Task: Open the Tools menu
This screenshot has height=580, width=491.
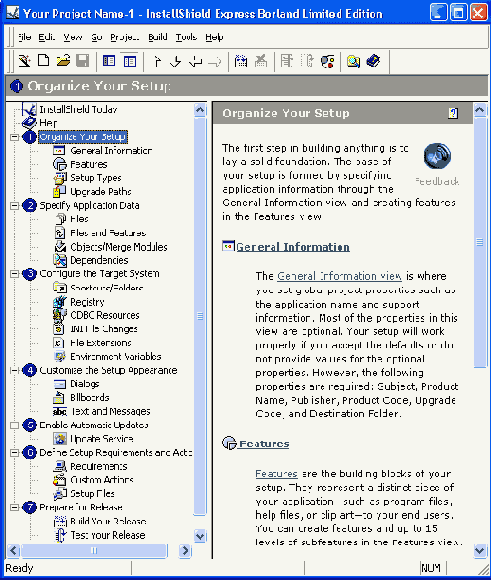Action: coord(186,37)
